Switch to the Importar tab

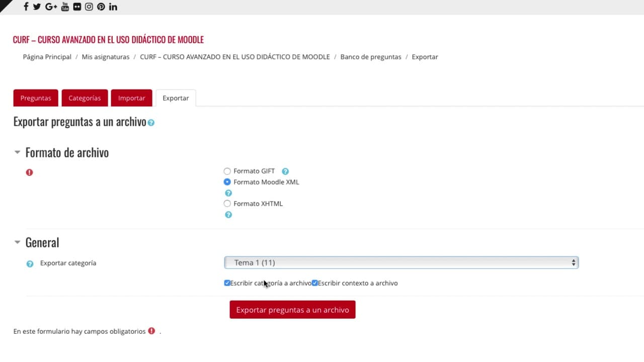(x=132, y=98)
